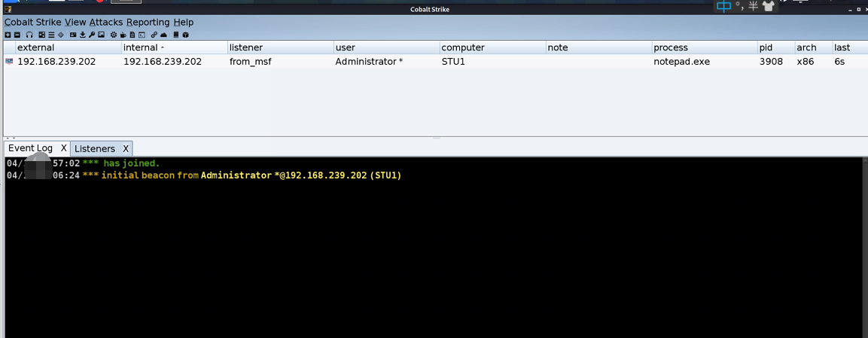
Task: Open the View menu
Action: 75,22
